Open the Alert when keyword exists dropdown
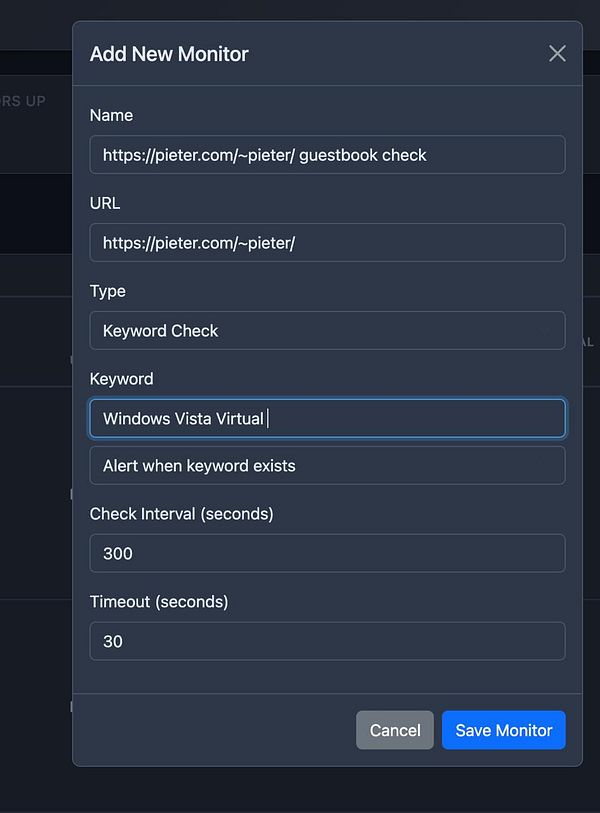 pos(327,465)
